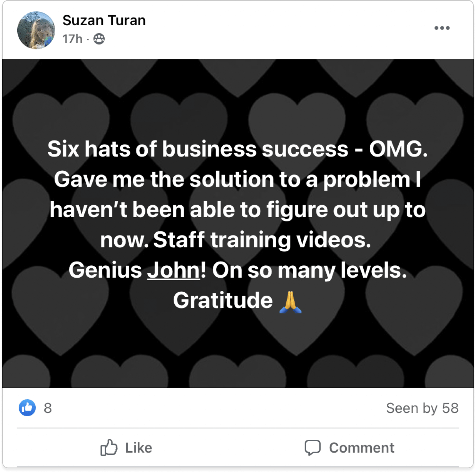Image resolution: width=476 pixels, height=473 pixels.
Task: Click the speech bubble Comment icon
Action: [x=312, y=448]
